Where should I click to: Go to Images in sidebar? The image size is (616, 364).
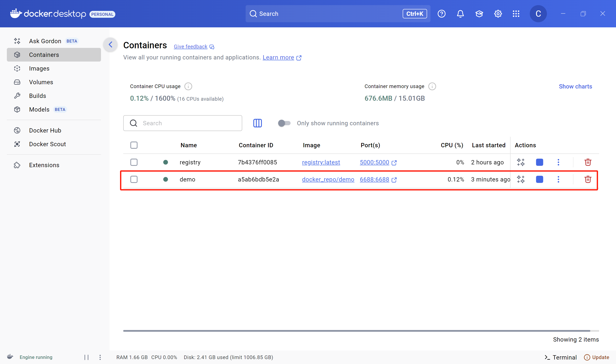pos(39,68)
